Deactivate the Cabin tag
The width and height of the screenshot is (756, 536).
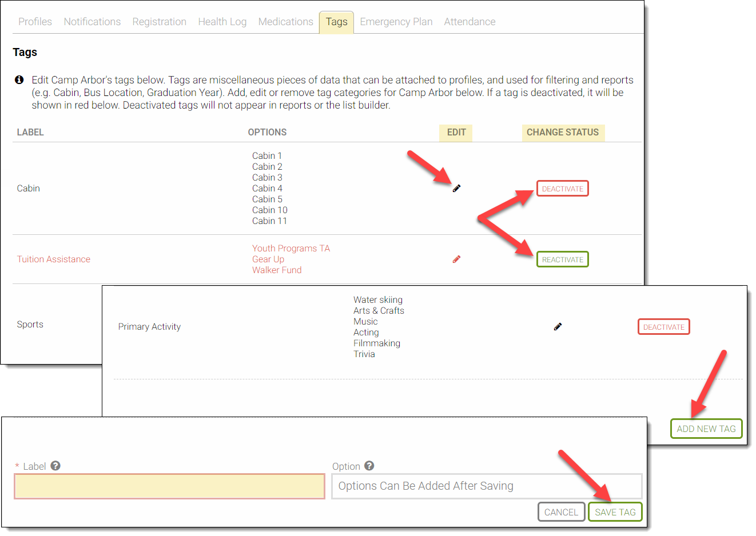pyautogui.click(x=562, y=189)
